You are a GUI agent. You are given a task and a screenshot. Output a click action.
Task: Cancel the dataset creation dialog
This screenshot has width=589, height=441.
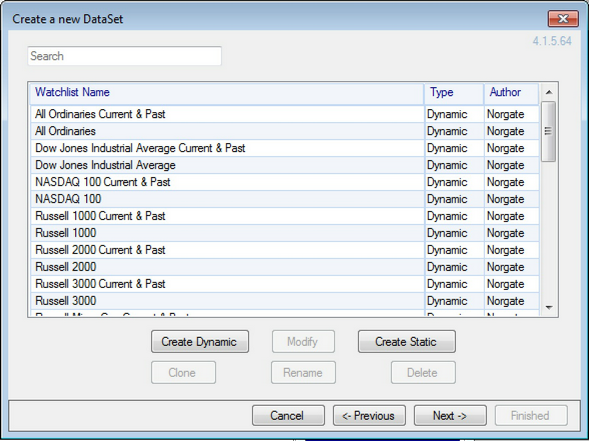[x=288, y=415]
